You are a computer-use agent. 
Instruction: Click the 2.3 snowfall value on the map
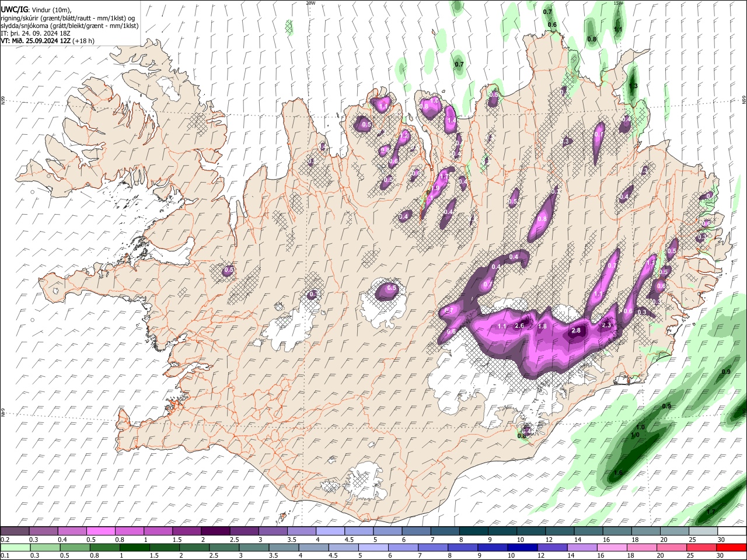coord(606,325)
